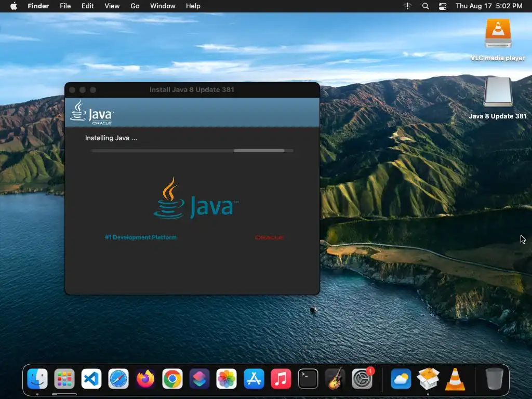The height and width of the screenshot is (399, 532).
Task: Click the alert status icon in menu bar
Action: coord(407,6)
